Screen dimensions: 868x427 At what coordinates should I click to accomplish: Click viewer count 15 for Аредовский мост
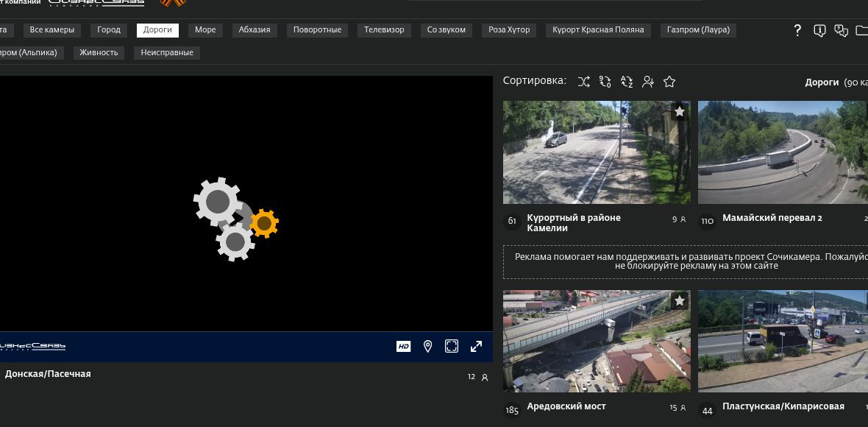click(x=678, y=408)
